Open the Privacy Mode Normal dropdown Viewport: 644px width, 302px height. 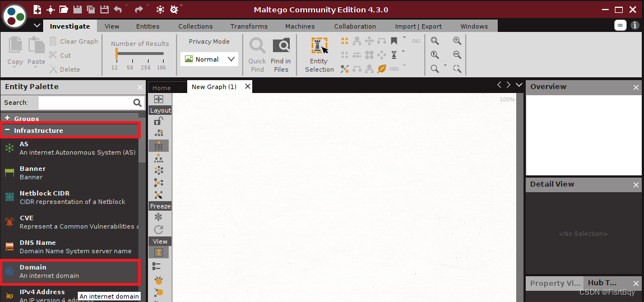[209, 59]
